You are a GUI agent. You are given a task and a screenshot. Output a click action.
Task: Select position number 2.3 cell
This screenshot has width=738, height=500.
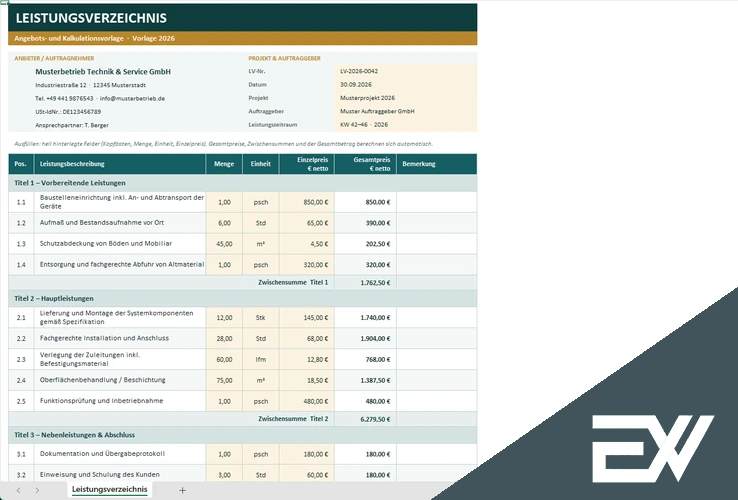click(x=21, y=359)
